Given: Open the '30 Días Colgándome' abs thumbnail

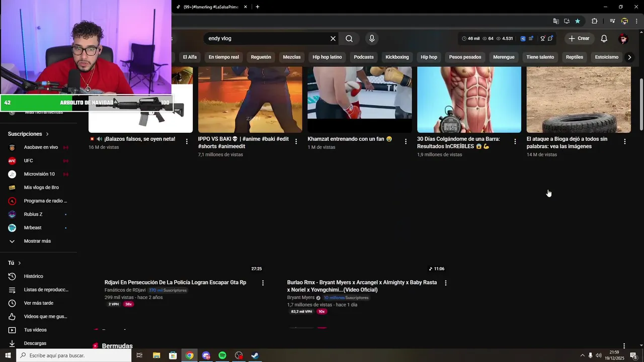Looking at the screenshot, I should (469, 100).
